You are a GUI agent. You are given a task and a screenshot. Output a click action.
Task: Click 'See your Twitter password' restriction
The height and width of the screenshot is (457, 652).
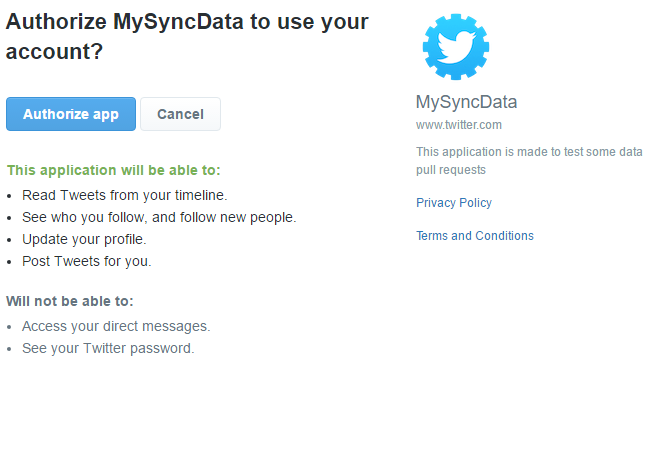(108, 348)
